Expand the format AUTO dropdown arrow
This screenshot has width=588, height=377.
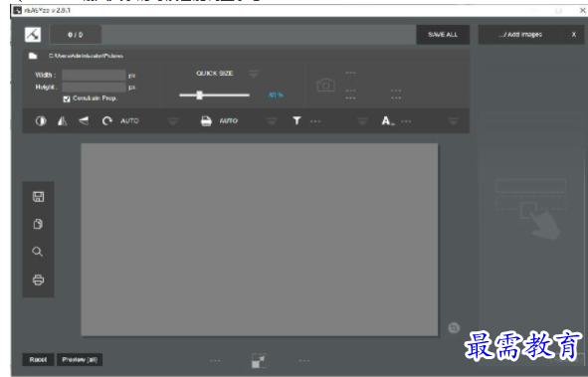pyautogui.click(x=272, y=121)
